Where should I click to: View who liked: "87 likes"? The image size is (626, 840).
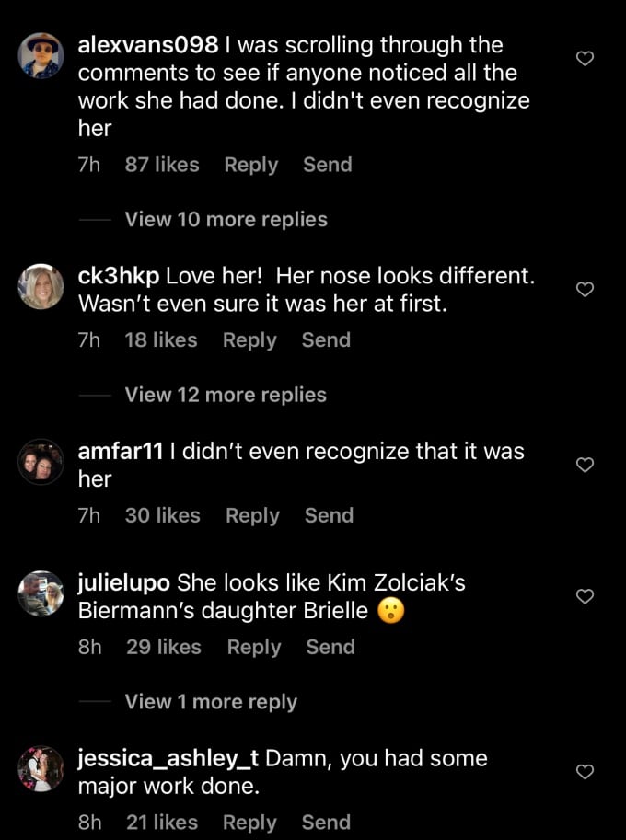click(162, 165)
